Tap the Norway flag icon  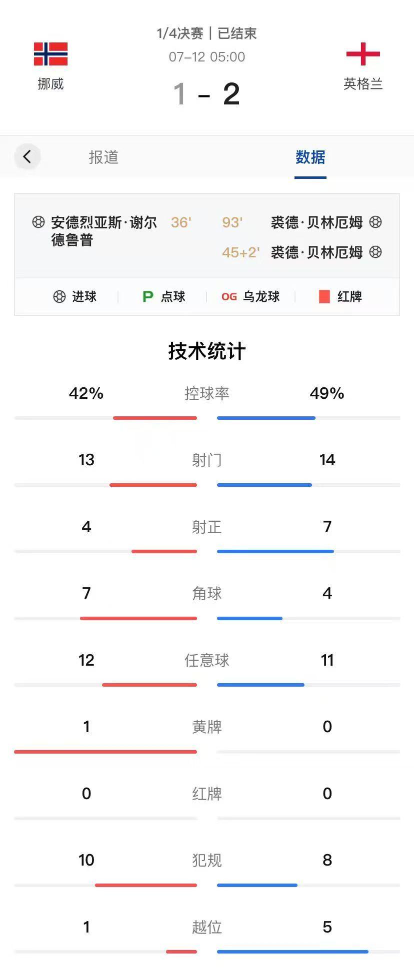pyautogui.click(x=50, y=54)
